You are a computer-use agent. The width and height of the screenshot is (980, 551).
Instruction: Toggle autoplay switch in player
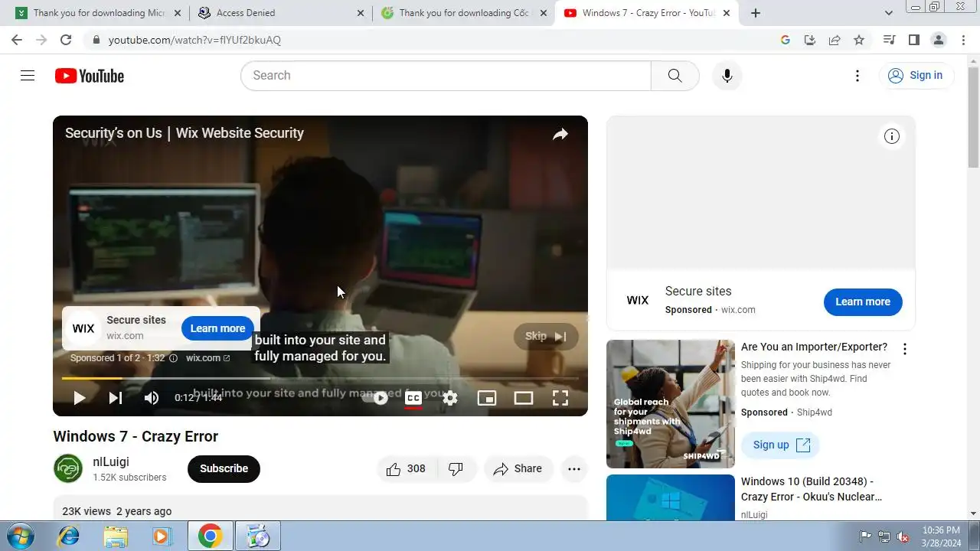[375, 397]
